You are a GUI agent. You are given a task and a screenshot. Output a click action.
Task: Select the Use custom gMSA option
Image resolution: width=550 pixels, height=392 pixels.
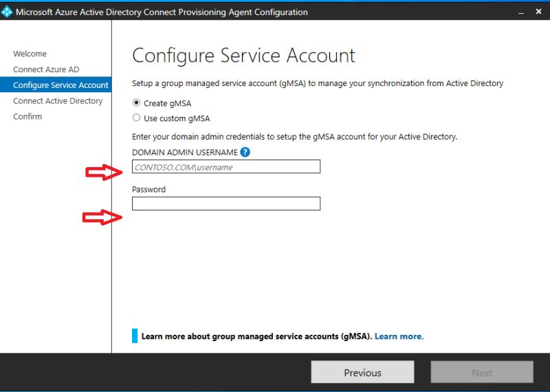[x=136, y=118]
